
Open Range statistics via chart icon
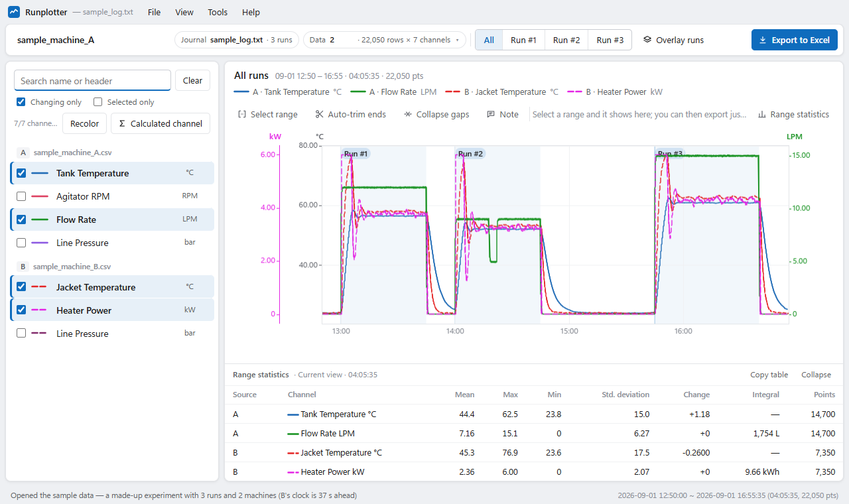click(x=762, y=114)
